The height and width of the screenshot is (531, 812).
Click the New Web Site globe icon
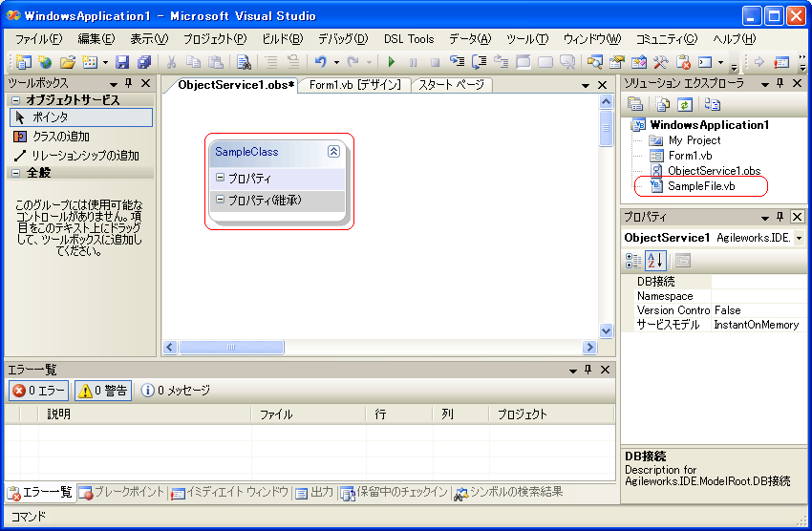pos(45,62)
